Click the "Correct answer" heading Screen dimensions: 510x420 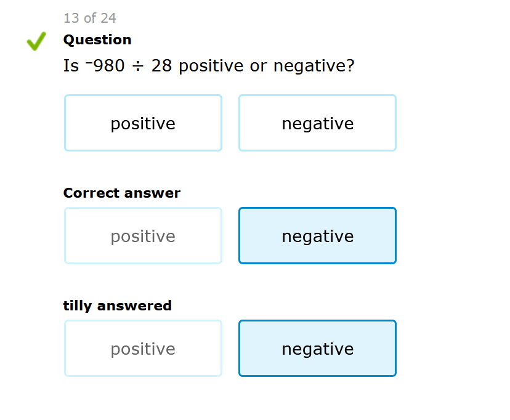pyautogui.click(x=121, y=193)
